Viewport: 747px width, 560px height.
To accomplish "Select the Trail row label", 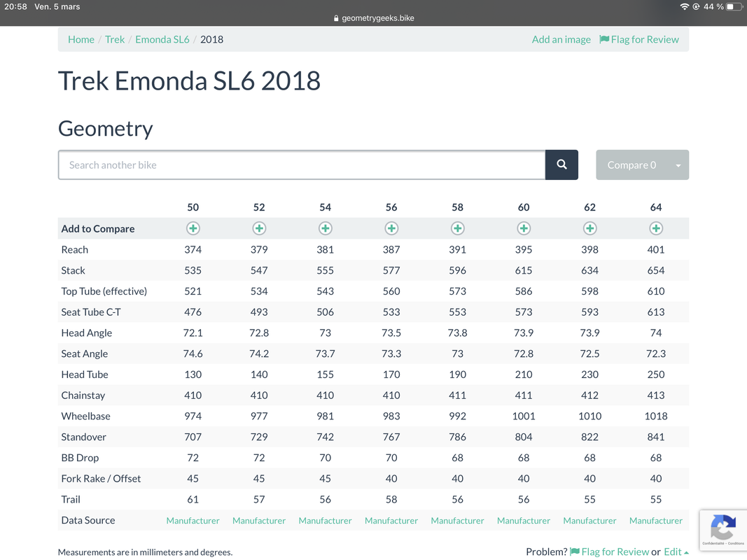I will (71, 500).
